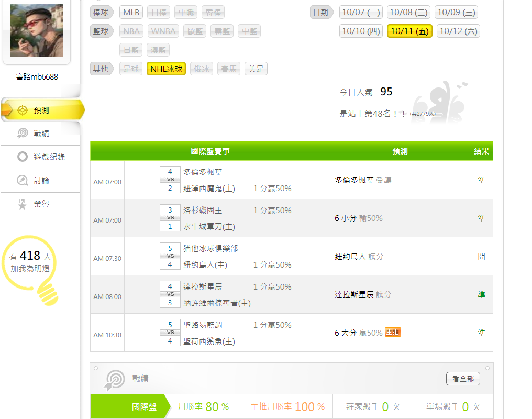This screenshot has width=532, height=419.
Task: Open the user avatar photo
Action: pyautogui.click(x=37, y=30)
